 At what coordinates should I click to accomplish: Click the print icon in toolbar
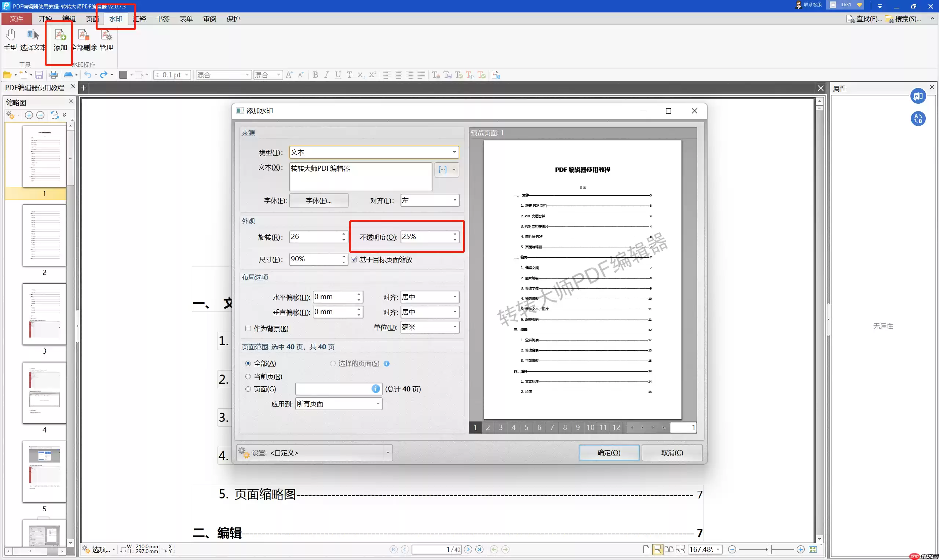[54, 75]
